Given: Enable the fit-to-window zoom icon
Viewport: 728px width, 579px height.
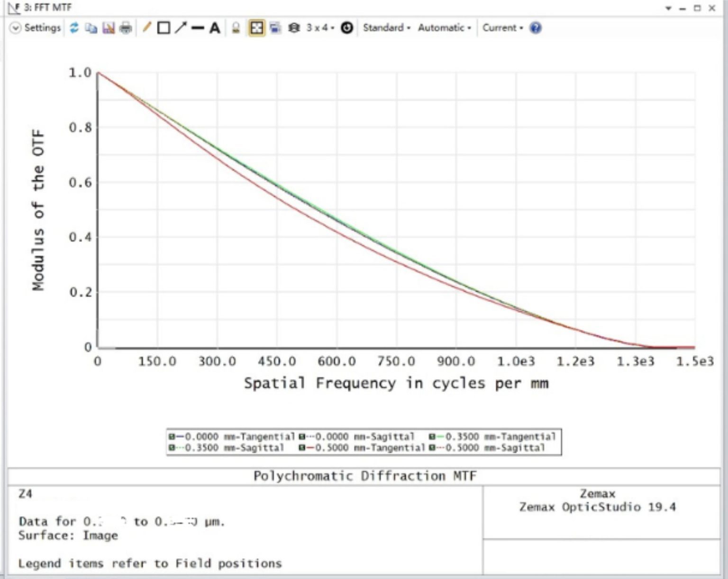Looking at the screenshot, I should 256,28.
